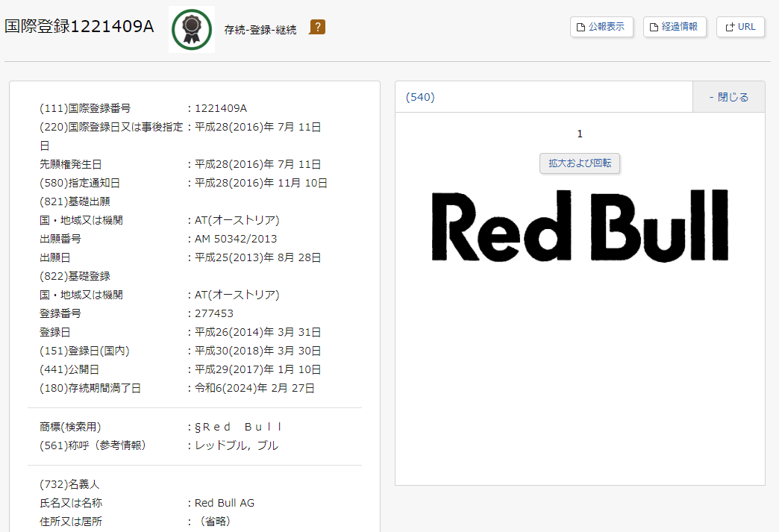This screenshot has width=779, height=532.
Task: Open the 経過情報 progress information button
Action: 675,27
